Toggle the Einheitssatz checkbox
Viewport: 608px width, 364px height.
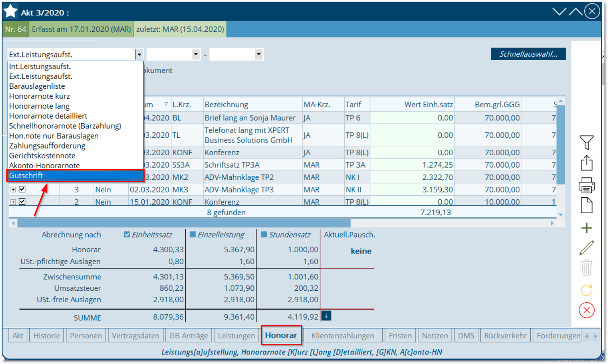click(x=127, y=234)
